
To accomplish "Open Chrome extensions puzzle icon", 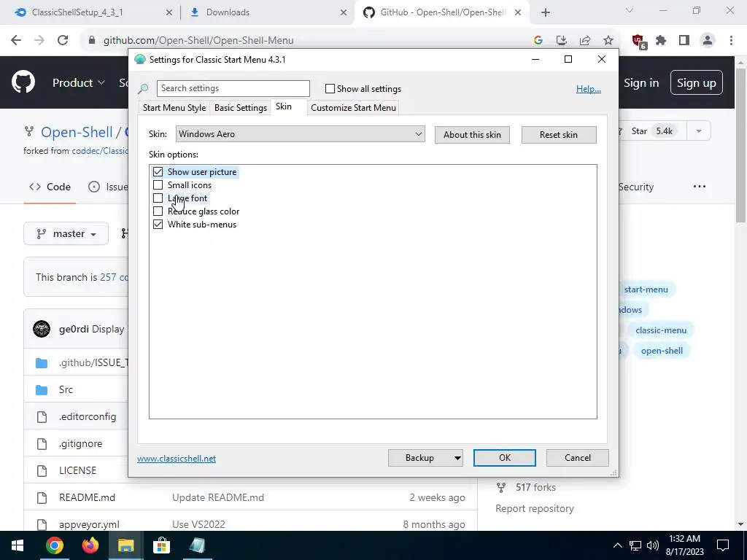I will [x=661, y=41].
